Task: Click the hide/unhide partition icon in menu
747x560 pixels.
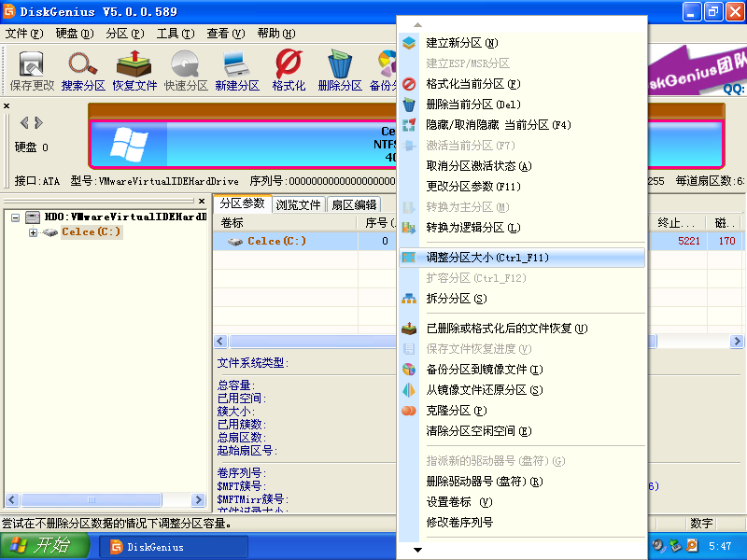Action: [409, 125]
